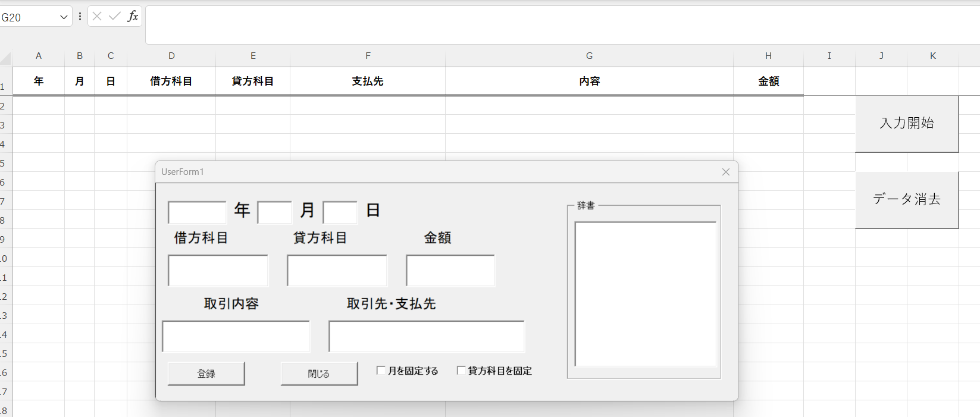
Task: Expand the Name Box dropdown
Action: [x=64, y=17]
